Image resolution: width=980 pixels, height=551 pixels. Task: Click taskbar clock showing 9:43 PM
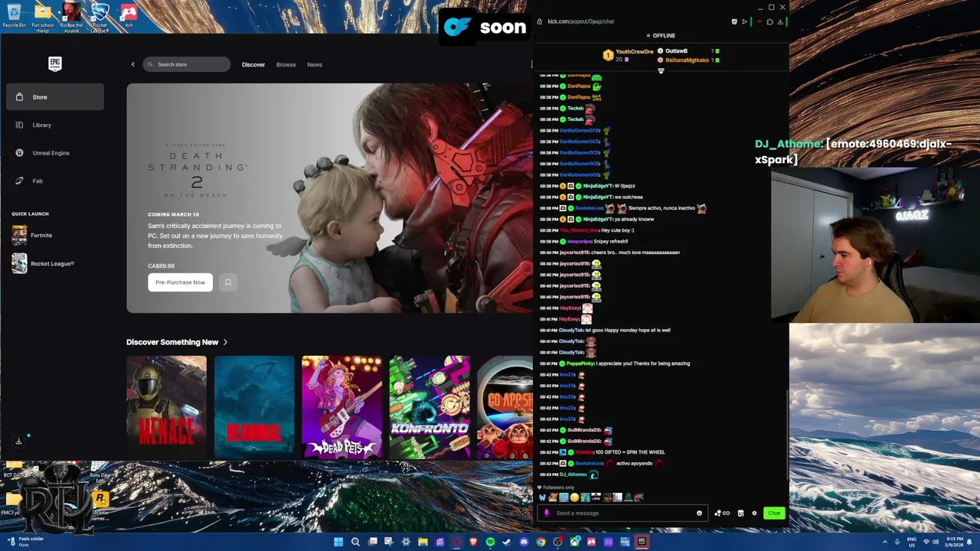(x=954, y=542)
